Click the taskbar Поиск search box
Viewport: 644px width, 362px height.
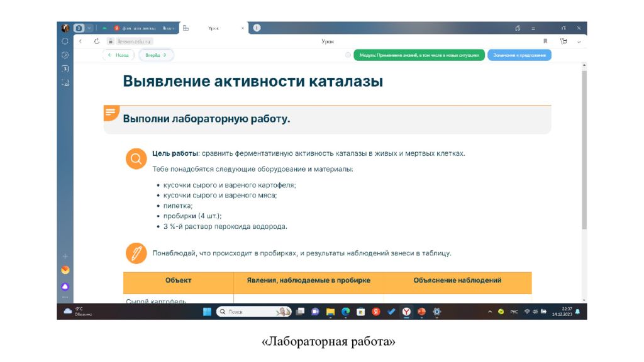click(254, 312)
